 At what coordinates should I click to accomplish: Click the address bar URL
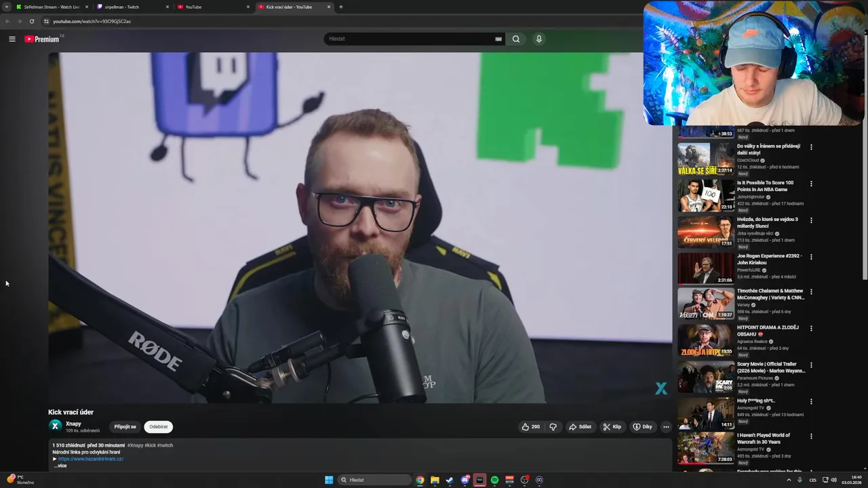tap(92, 21)
